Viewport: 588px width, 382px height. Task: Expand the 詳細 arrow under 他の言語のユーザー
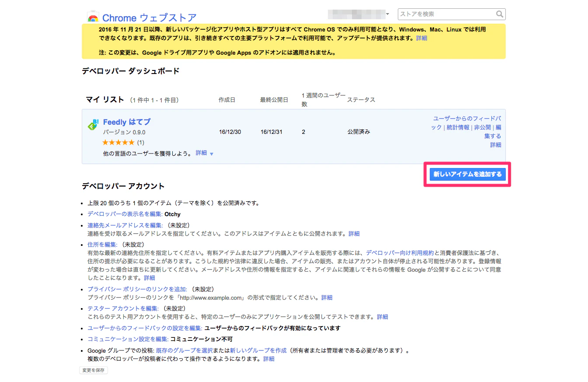[x=212, y=154]
